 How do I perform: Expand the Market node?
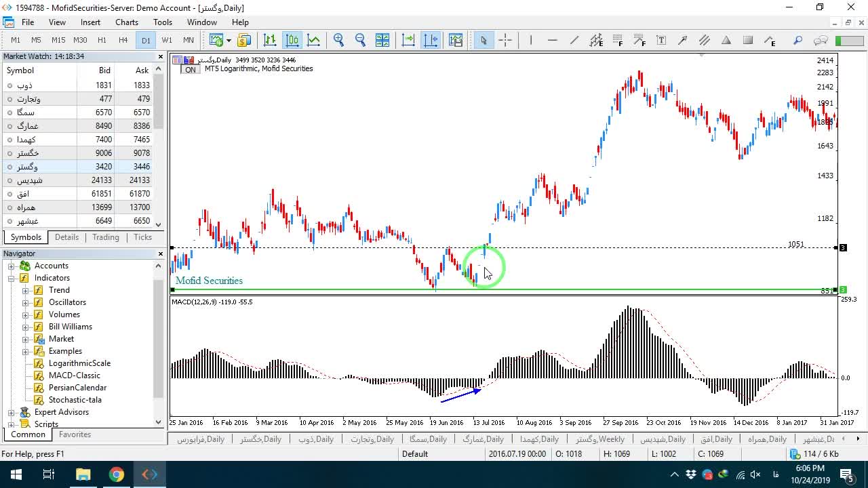[x=26, y=339]
